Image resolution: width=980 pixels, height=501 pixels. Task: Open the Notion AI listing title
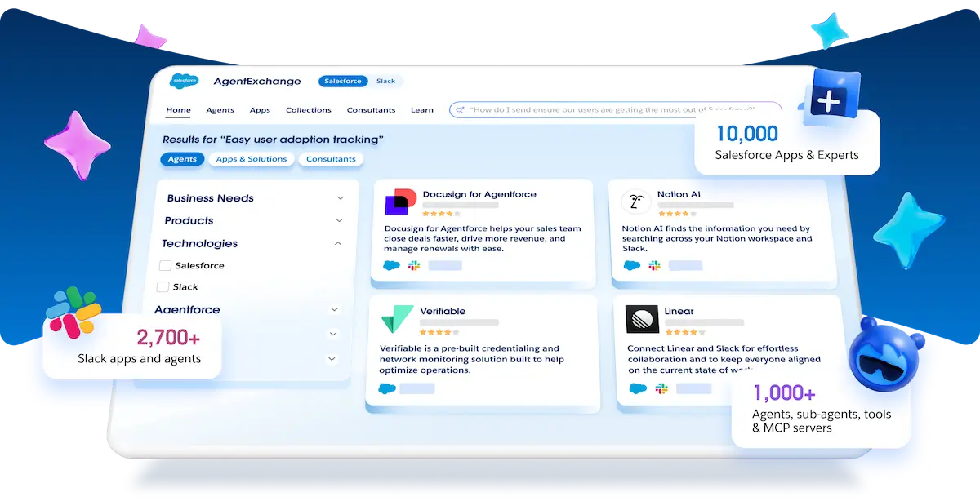[x=679, y=194]
